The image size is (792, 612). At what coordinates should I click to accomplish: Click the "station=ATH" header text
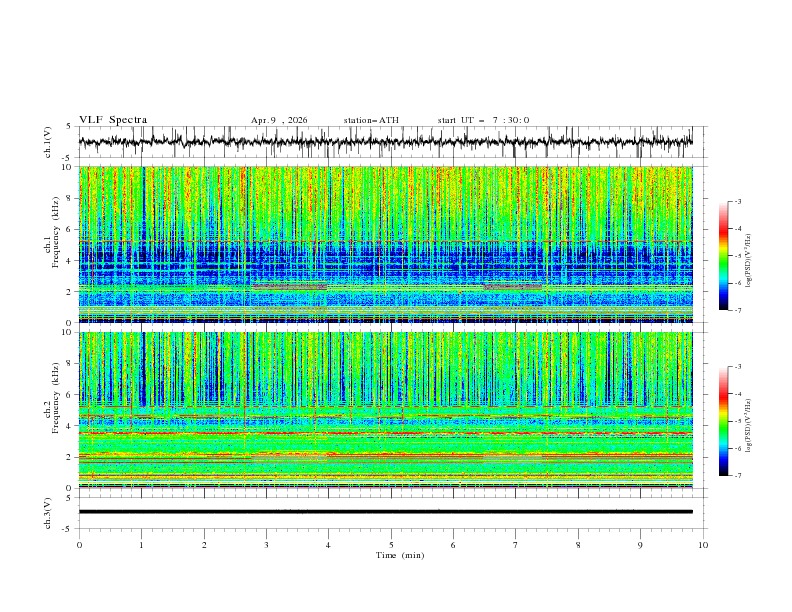[371, 120]
